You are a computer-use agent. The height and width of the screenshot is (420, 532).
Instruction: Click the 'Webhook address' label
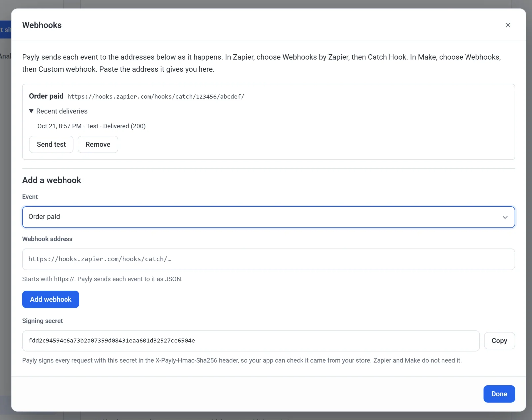(x=47, y=239)
